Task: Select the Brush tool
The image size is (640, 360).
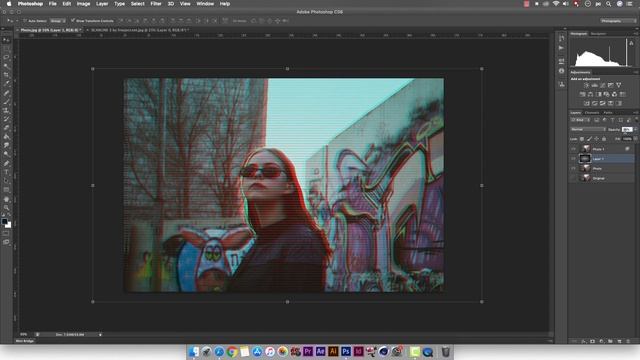Action: [x=6, y=102]
